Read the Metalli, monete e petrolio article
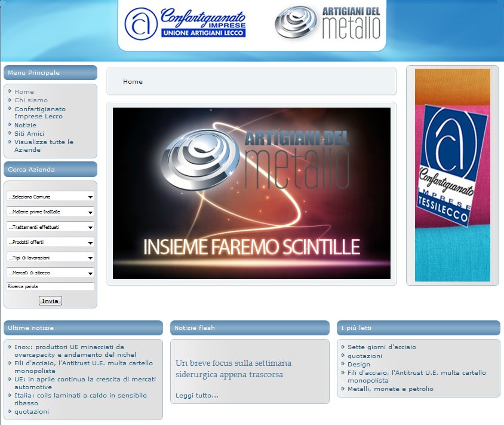Viewport: 504px width, 425px height. pyautogui.click(x=391, y=389)
